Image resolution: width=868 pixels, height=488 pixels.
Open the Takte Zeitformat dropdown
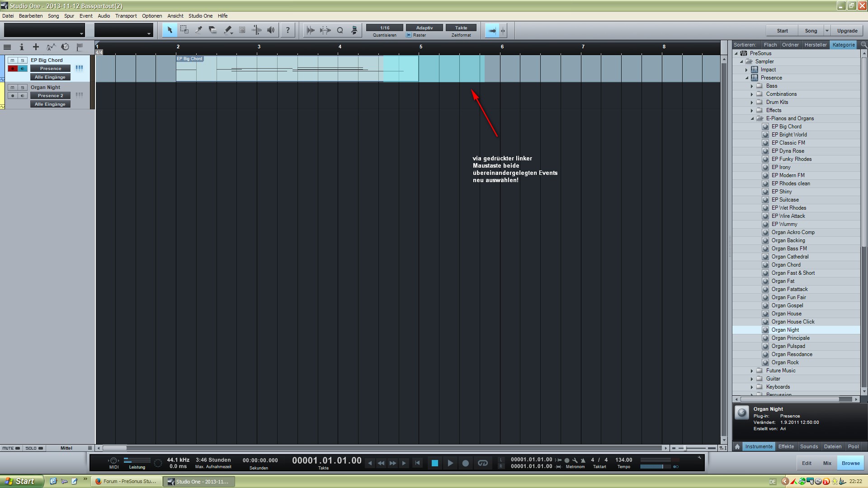coord(461,28)
